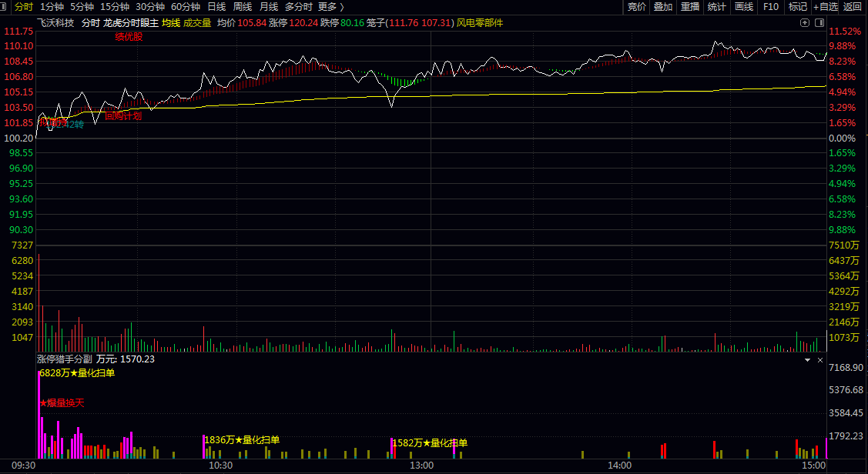
Task: Click the 10:30 time axis label
Action: coord(220,466)
